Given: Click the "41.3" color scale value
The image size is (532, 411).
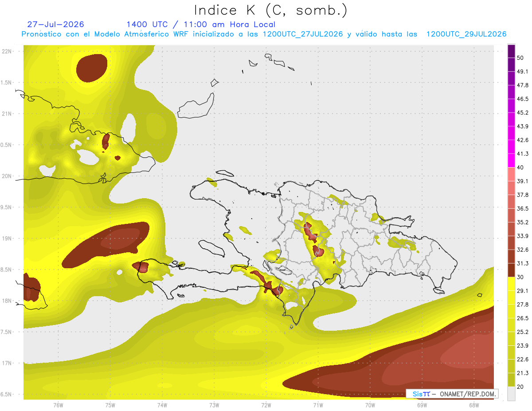Looking at the screenshot, I should [x=523, y=154].
